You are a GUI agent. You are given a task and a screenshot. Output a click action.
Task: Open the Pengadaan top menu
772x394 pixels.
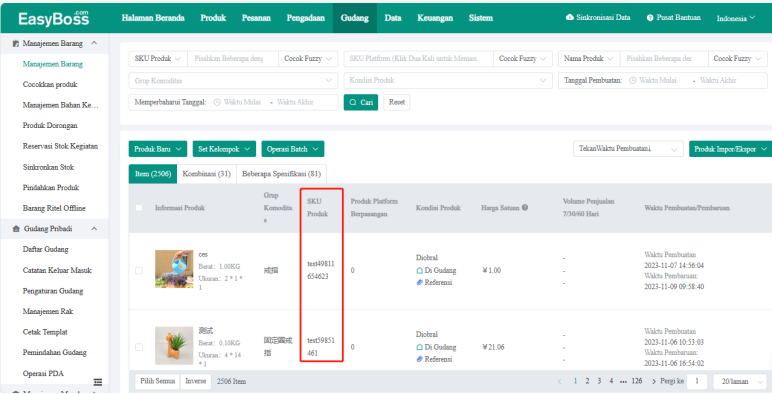point(306,18)
